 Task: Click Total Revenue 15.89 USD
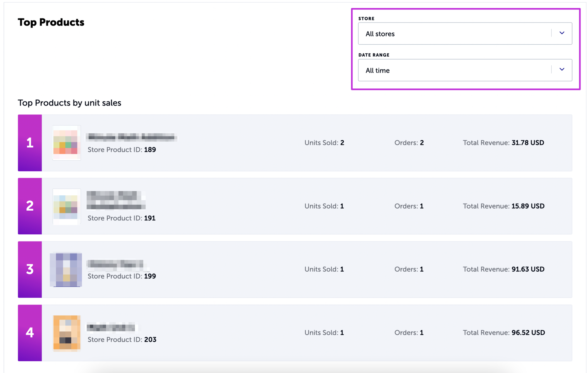tap(504, 206)
